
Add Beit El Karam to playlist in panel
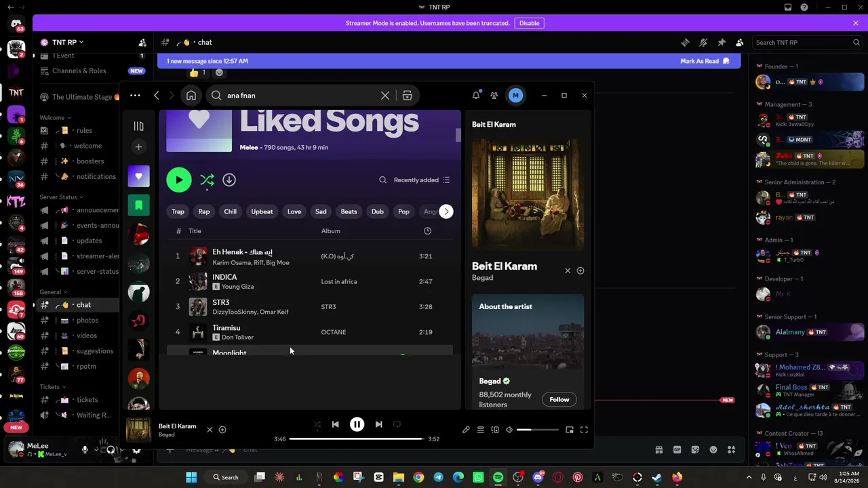(x=580, y=271)
